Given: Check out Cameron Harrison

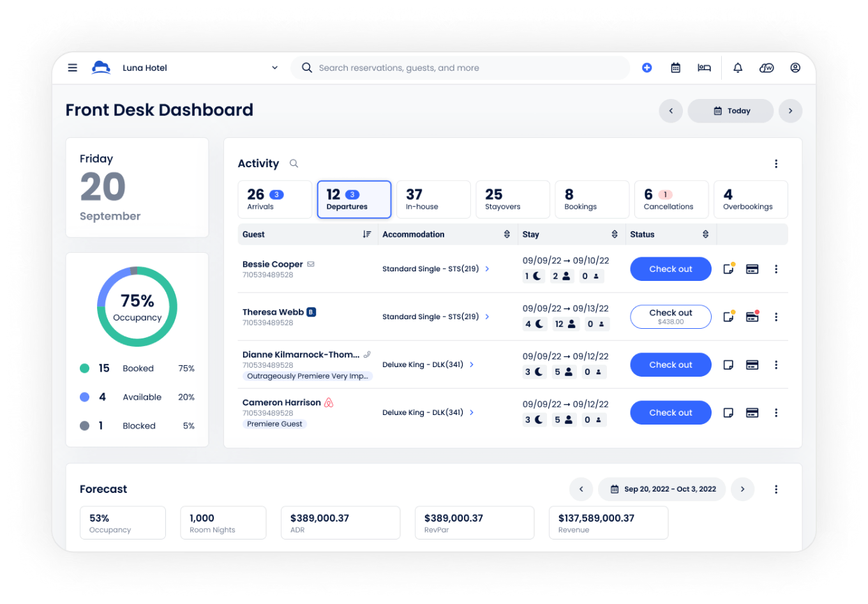Looking at the screenshot, I should pyautogui.click(x=670, y=412).
